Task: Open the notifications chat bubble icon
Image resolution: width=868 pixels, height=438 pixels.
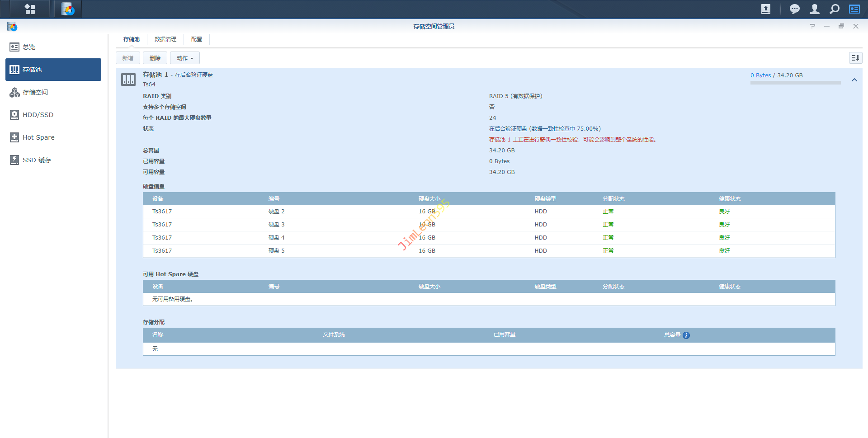Action: 794,9
